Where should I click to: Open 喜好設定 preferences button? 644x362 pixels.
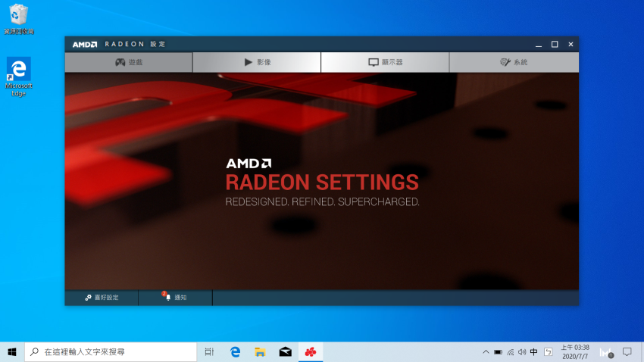coord(102,298)
